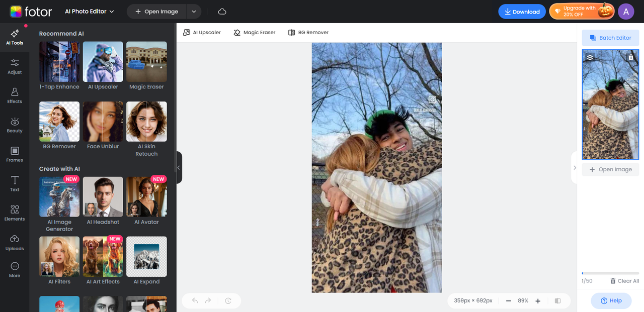Click Open Image in the right panel
The width and height of the screenshot is (644, 312).
click(x=610, y=169)
